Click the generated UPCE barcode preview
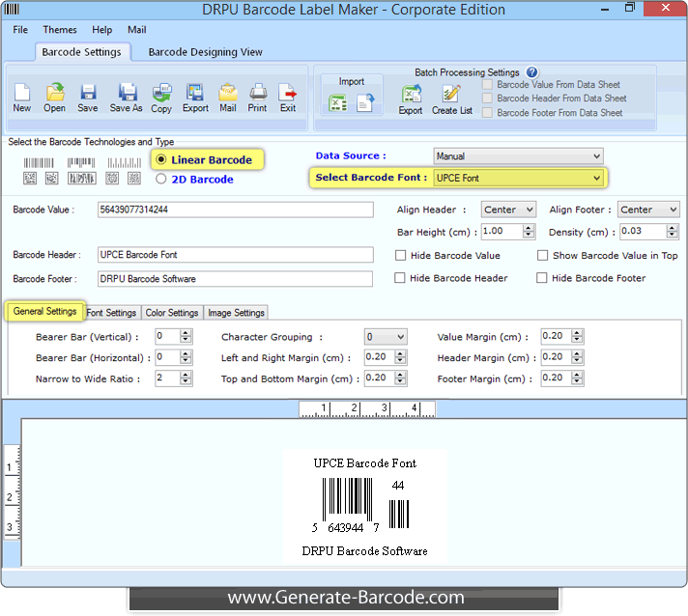The image size is (688, 616). pos(365,506)
